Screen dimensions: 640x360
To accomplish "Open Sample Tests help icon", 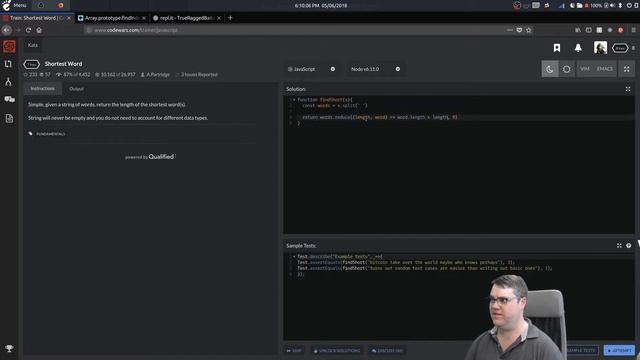I will click(x=629, y=246).
